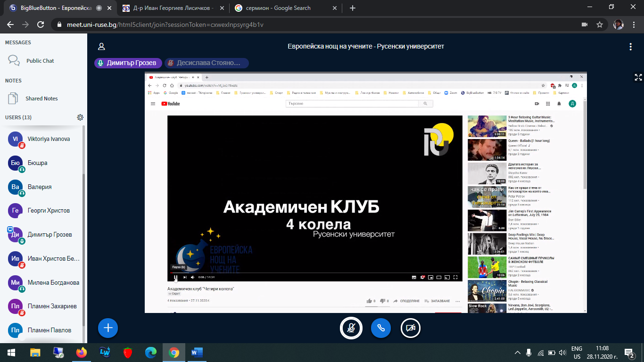Screen dimensions: 644x362
Task: Select Десислава Стояно... talking indicator
Action: (206, 63)
